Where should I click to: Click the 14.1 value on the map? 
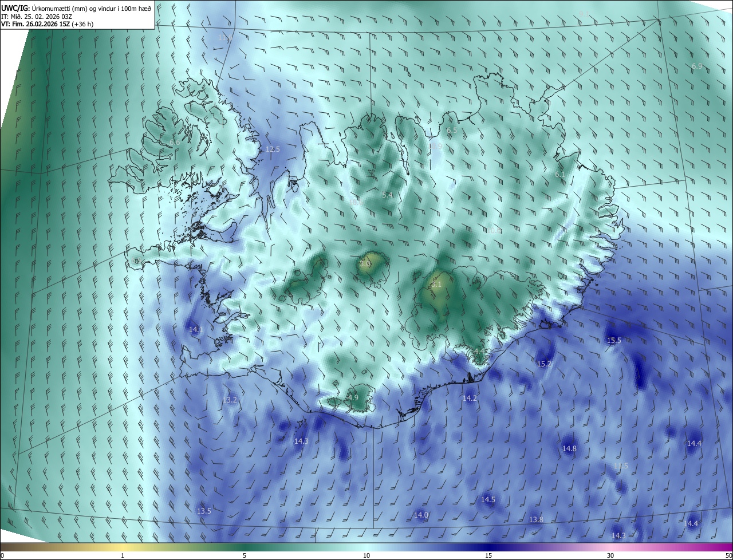[196, 329]
